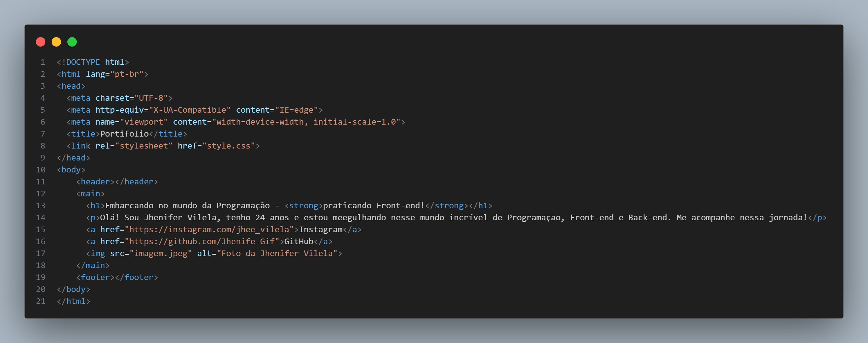Click the closing body tag
This screenshot has width=868, height=343.
[73, 290]
